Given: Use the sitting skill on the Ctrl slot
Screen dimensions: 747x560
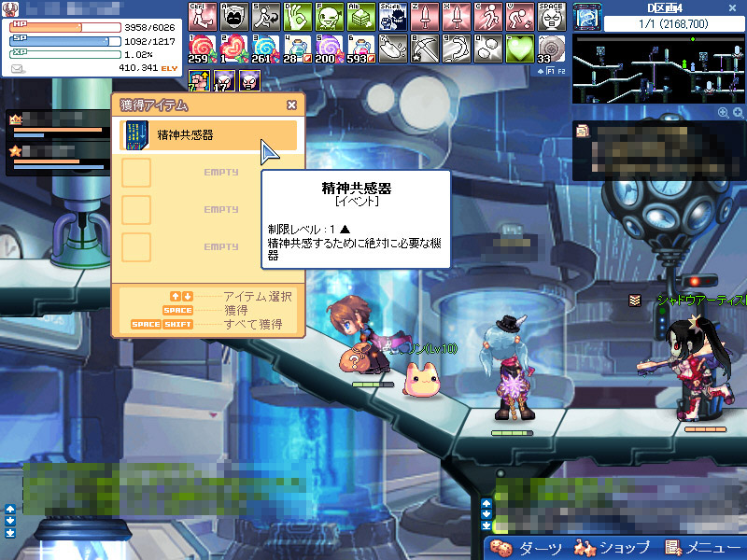Looking at the screenshot, I should 203,17.
